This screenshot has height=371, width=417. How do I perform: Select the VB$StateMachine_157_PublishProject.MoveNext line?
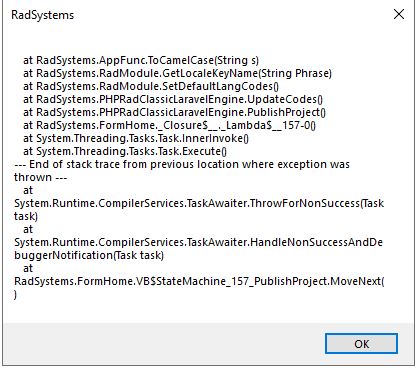coord(199,281)
